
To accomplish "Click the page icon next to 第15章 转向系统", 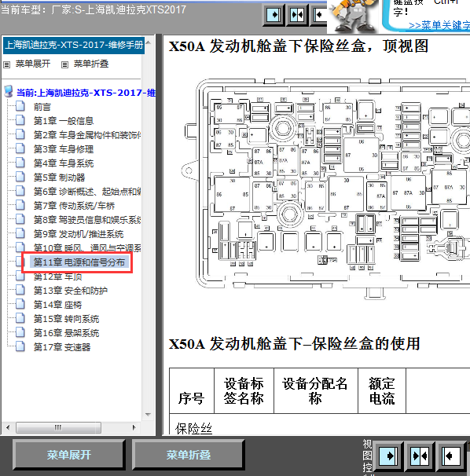I will 20,318.
